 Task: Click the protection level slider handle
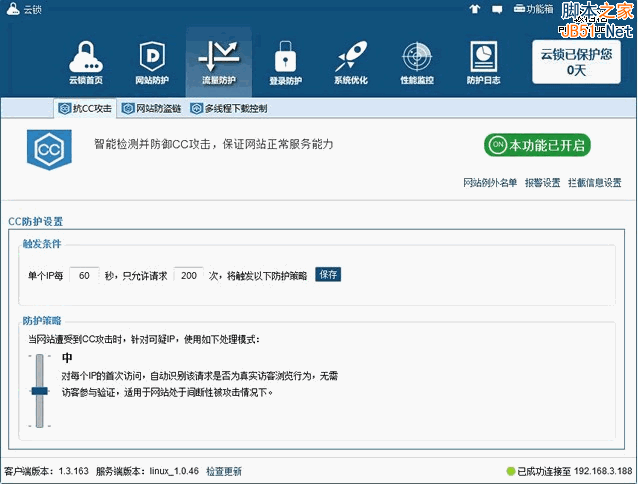(x=39, y=391)
